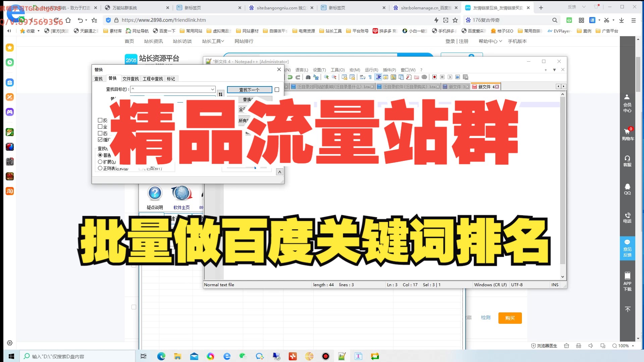Viewport: 644px width, 362px height.
Task: Open Replace via toolbar icon beside binoculars
Action: [316, 77]
